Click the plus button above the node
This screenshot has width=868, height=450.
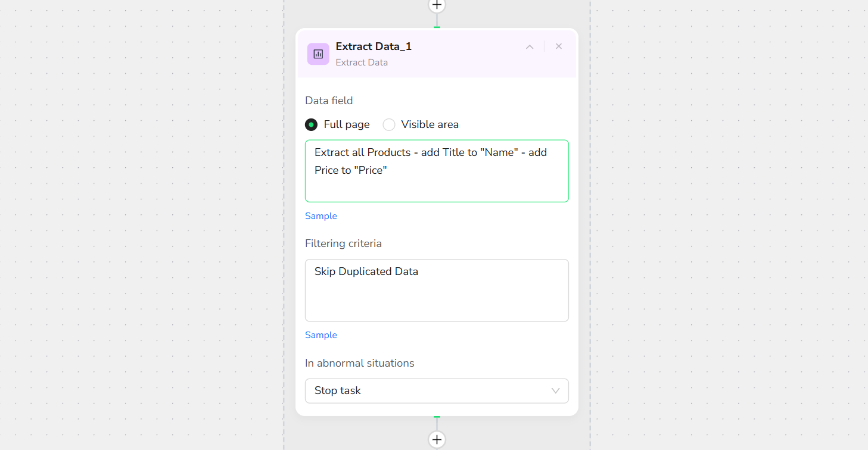click(437, 5)
